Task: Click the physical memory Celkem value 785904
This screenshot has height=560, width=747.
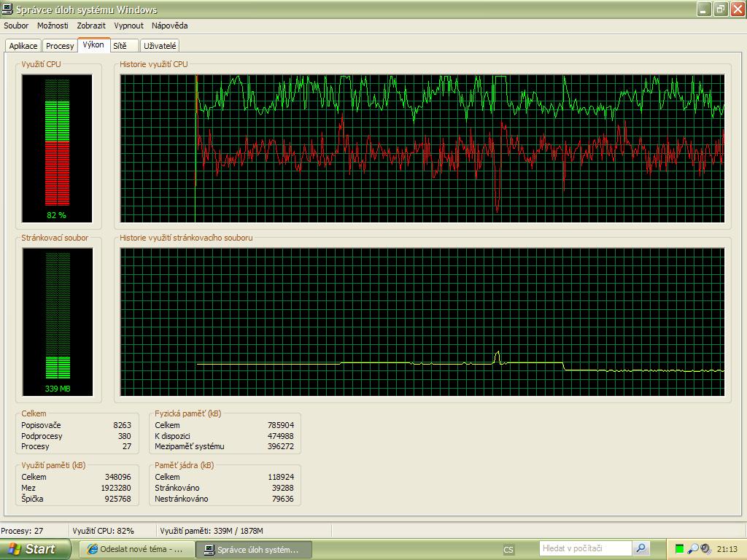Action: point(281,425)
